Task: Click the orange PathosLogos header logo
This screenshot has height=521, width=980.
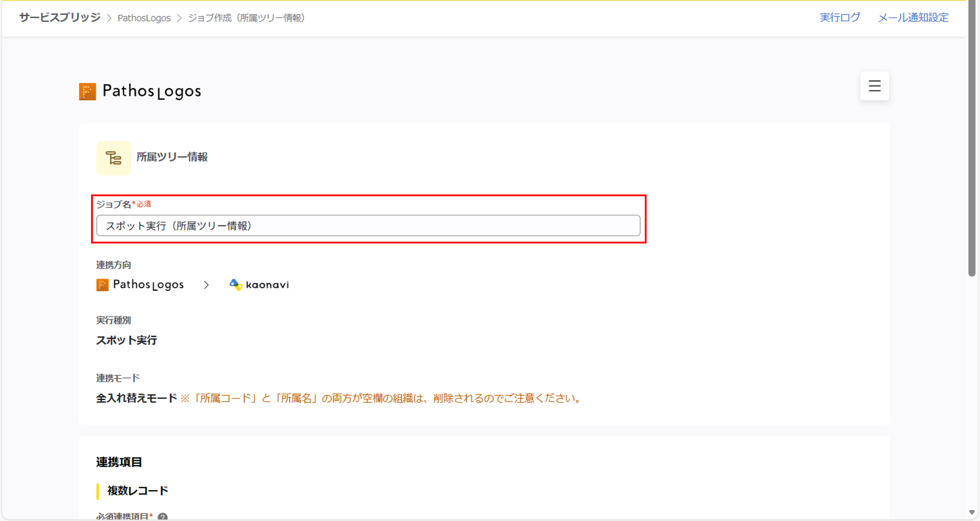Action: click(88, 91)
